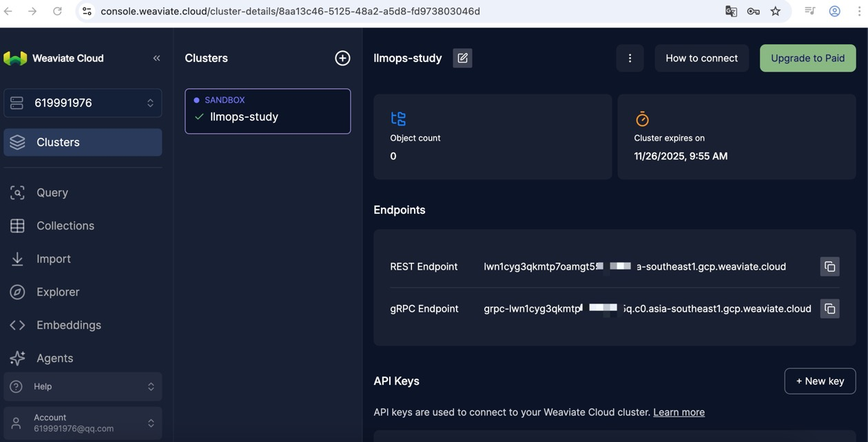Click the browser Forward arrow
Viewport: 868px width, 442px height.
tap(32, 11)
